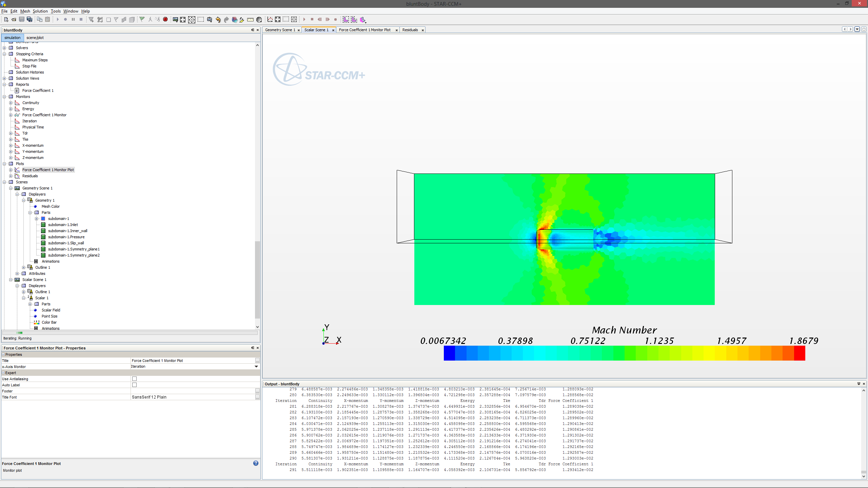This screenshot has width=868, height=488.
Task: Select the scene/plot view tab
Action: pyautogui.click(x=35, y=38)
